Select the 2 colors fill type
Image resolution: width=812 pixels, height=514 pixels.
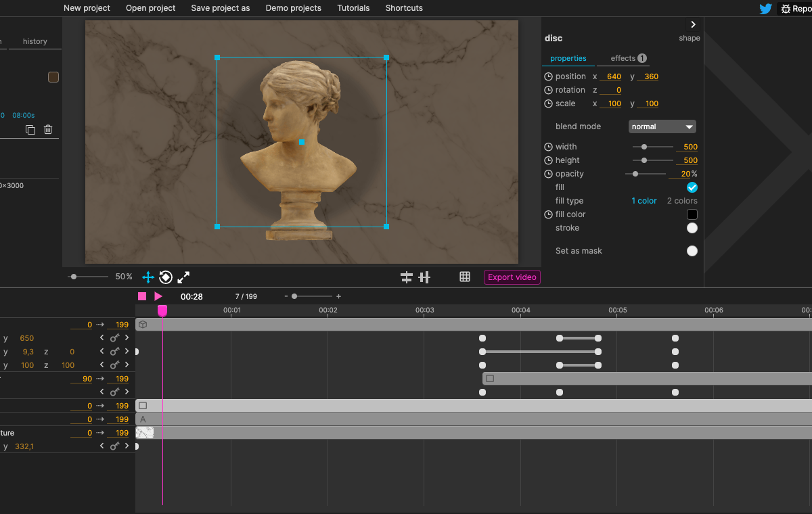[681, 201]
